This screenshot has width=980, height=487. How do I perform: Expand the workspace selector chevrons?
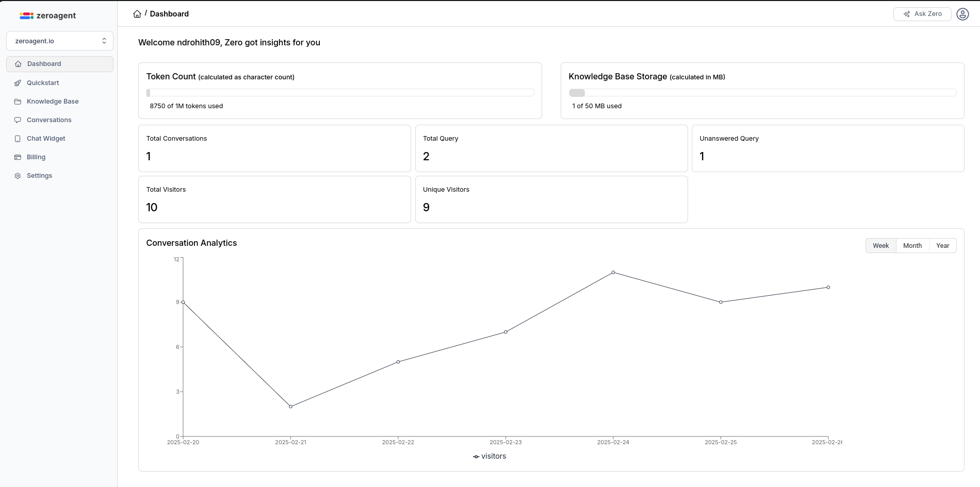[x=104, y=41]
